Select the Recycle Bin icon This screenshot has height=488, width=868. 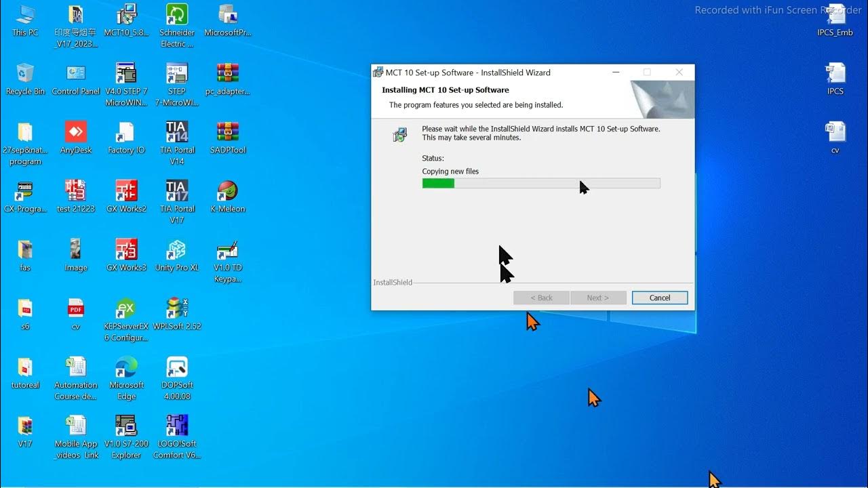[25, 79]
